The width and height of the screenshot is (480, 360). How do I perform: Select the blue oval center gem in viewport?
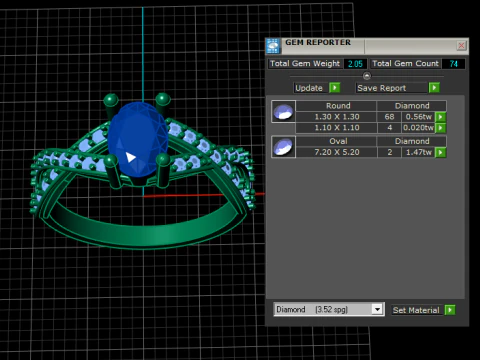[x=137, y=138]
